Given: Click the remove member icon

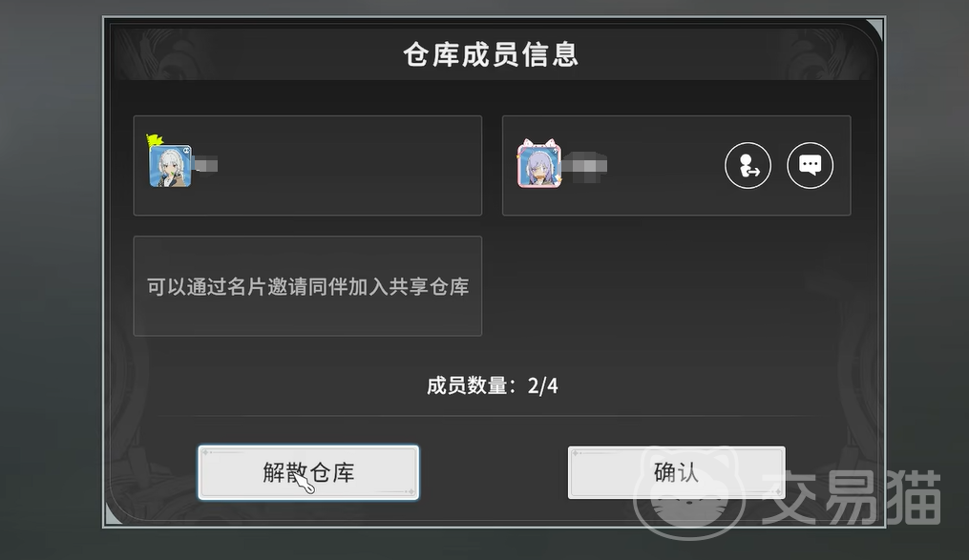Looking at the screenshot, I should pos(748,165).
